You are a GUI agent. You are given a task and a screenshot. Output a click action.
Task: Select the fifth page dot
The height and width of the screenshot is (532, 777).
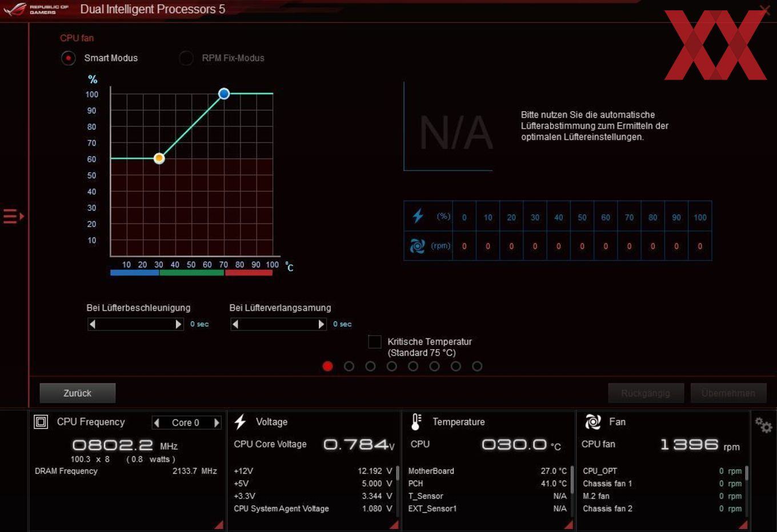coord(413,366)
